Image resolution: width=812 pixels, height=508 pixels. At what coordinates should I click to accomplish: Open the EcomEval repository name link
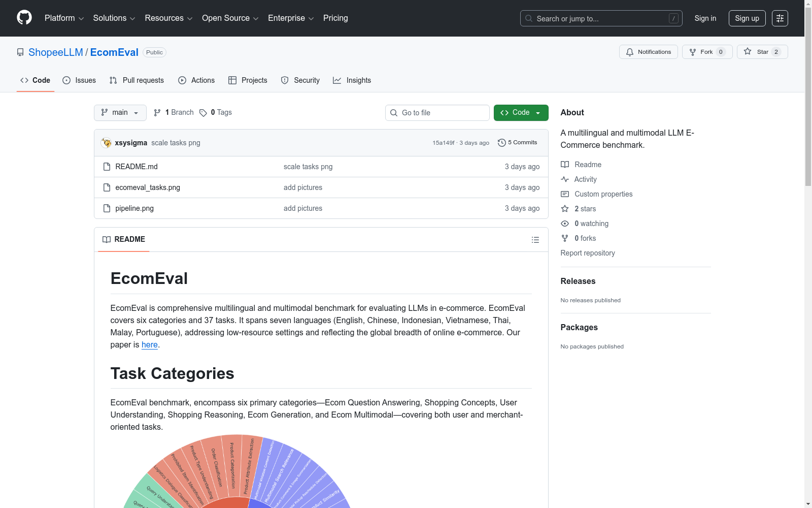click(114, 52)
